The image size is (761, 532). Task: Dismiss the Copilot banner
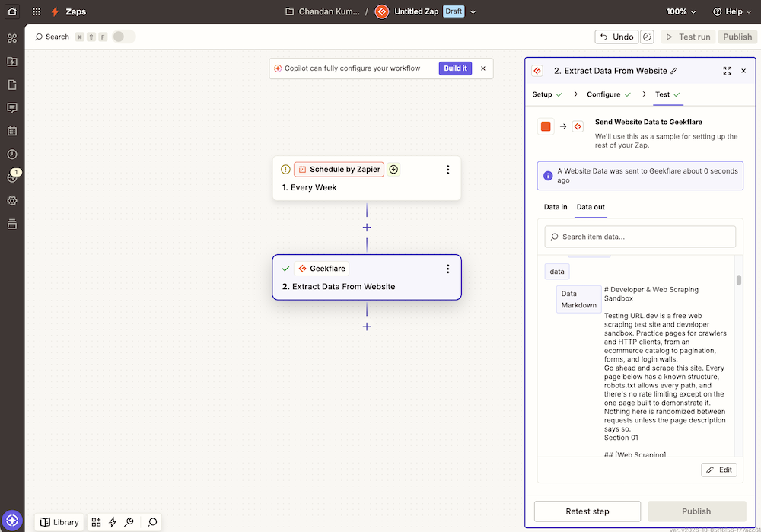pyautogui.click(x=483, y=68)
